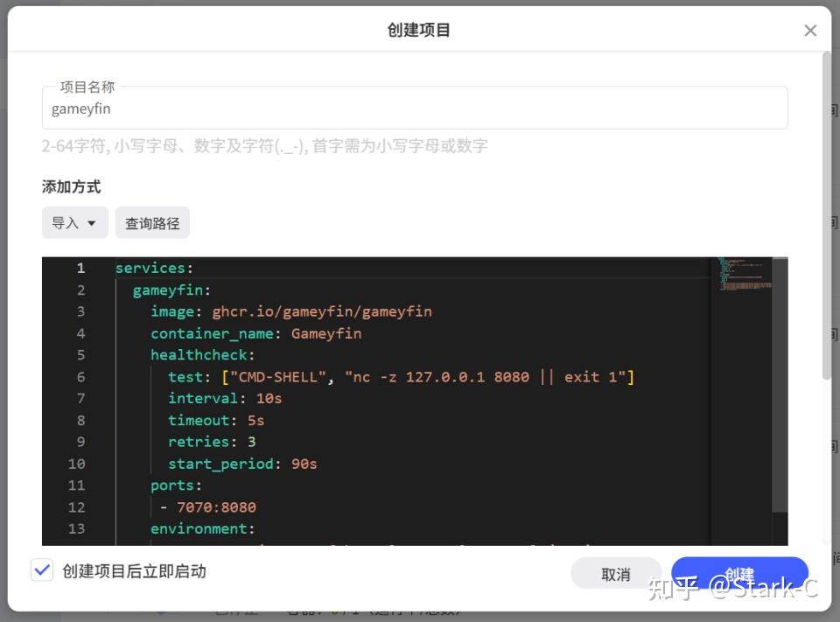Click the 取消 cancel button
The height and width of the screenshot is (622, 840).
point(616,574)
